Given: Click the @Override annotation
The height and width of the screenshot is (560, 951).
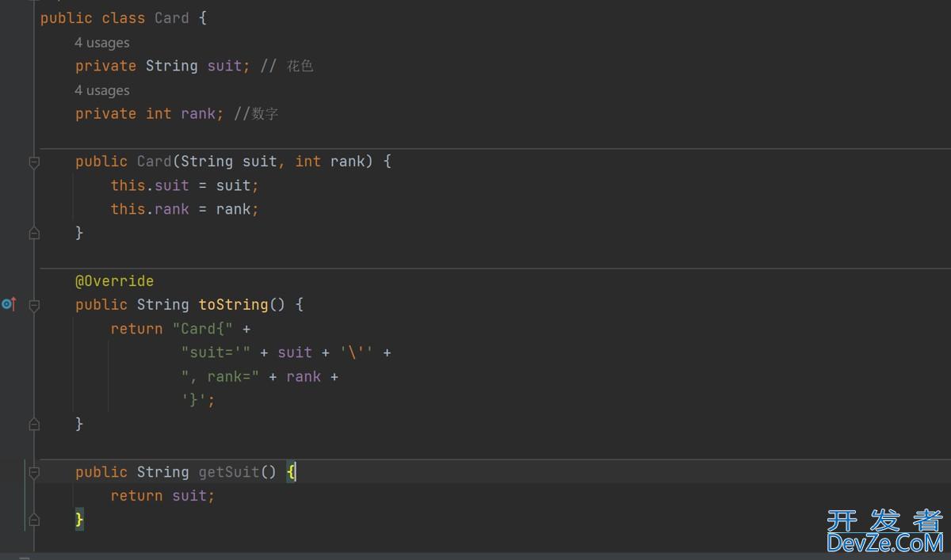Looking at the screenshot, I should click(x=114, y=281).
